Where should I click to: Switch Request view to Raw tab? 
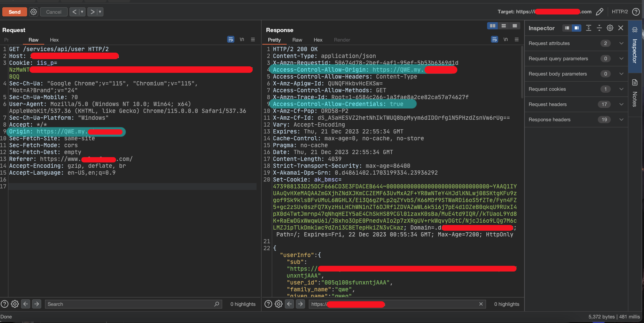34,40
